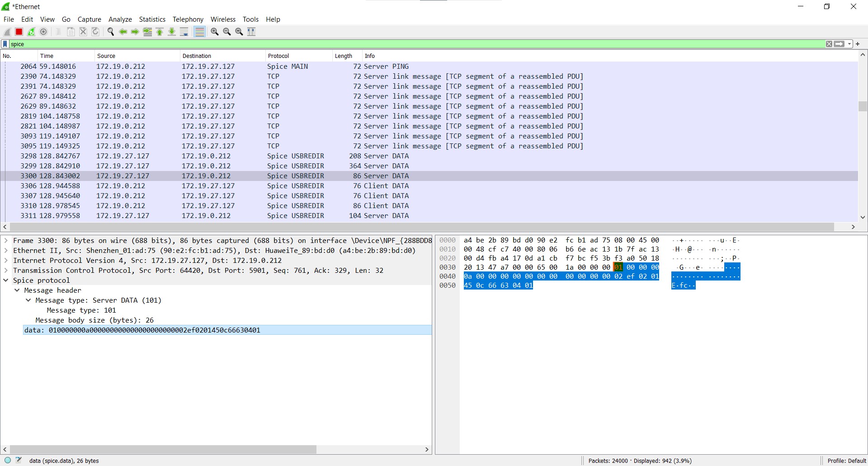Clear the display filter
This screenshot has width=868, height=466.
(x=829, y=44)
